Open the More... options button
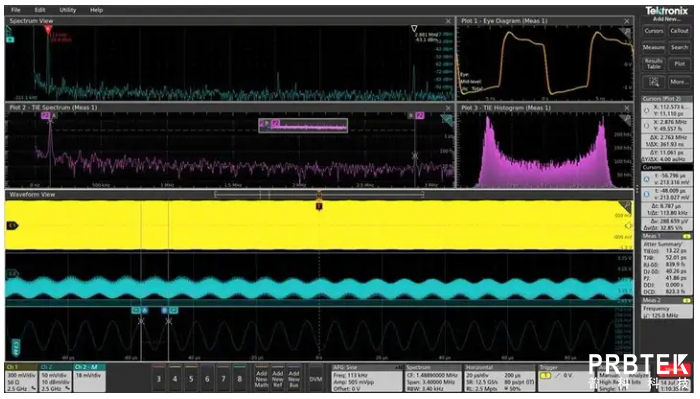The width and height of the screenshot is (700, 399). (x=679, y=82)
